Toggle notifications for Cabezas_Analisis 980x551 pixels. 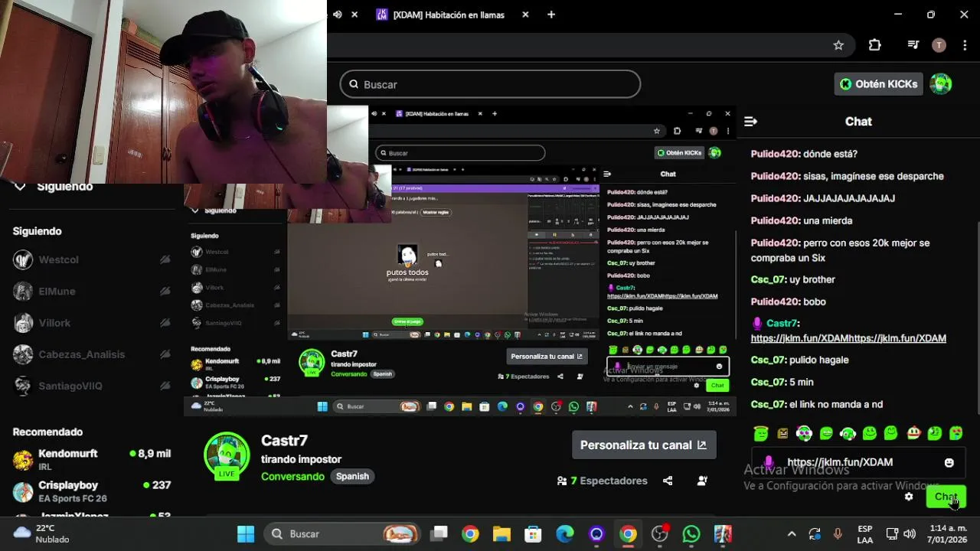click(x=165, y=354)
